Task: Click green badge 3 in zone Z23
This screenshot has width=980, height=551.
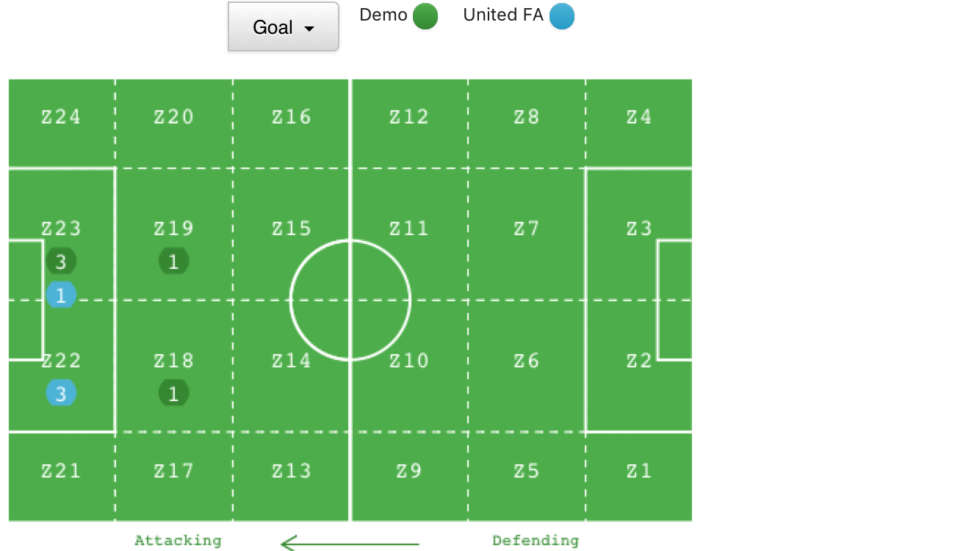Action: coord(61,262)
